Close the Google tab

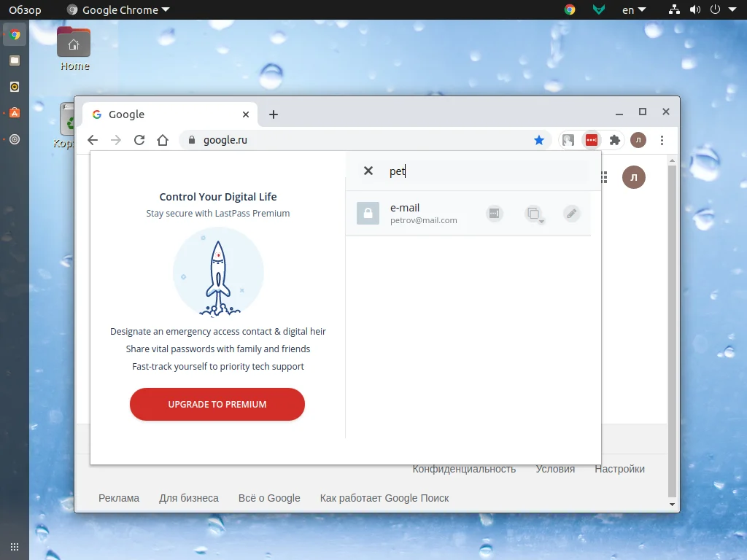point(246,114)
